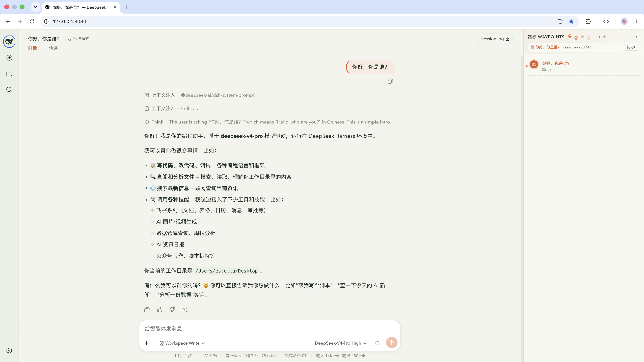The width and height of the screenshot is (644, 362).
Task: Open tab search dropdown arrow
Action: point(36,7)
